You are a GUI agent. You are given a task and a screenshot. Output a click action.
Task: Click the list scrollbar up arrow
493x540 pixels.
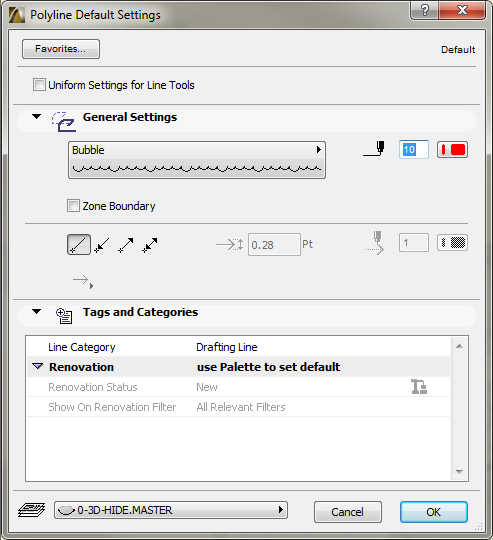[459, 346]
